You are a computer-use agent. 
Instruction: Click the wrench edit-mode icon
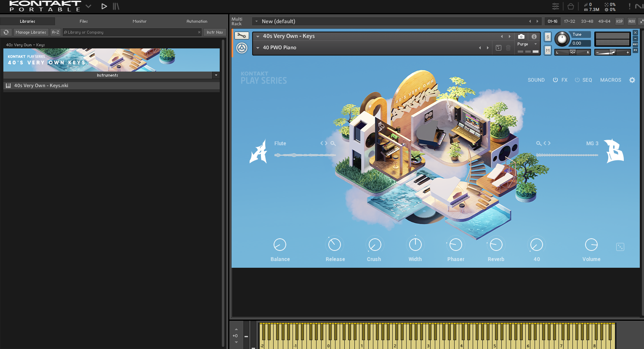pos(242,36)
